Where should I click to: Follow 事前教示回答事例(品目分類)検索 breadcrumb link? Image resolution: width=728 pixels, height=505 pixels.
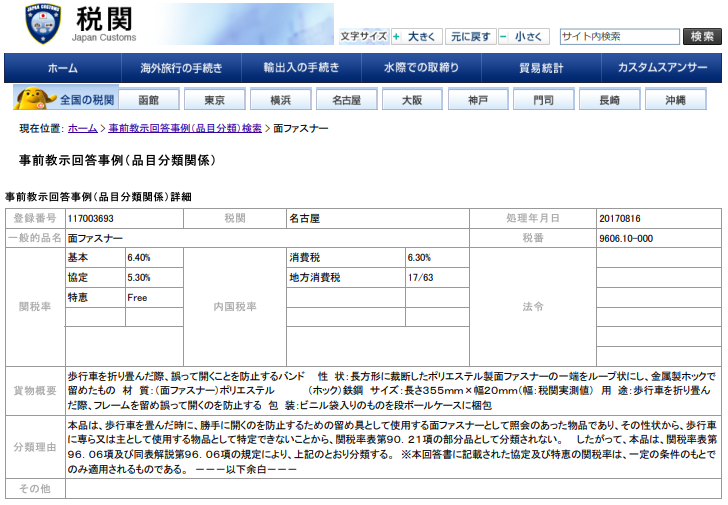(185, 128)
